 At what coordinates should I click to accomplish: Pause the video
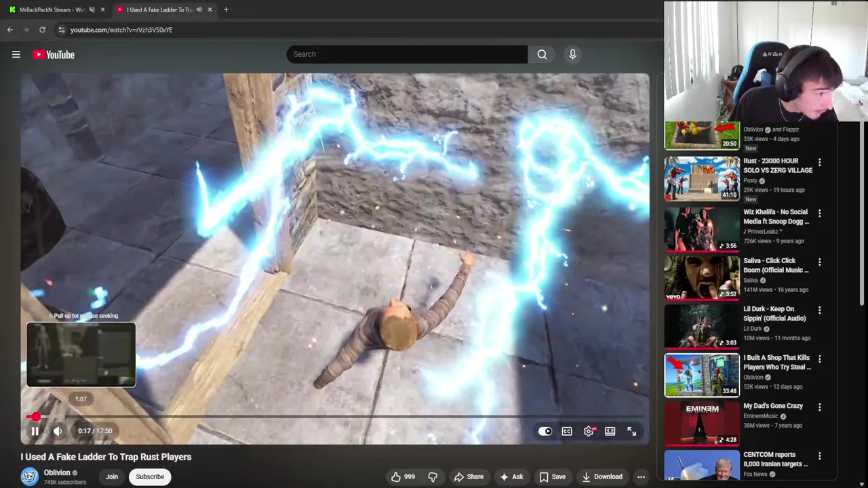[35, 431]
